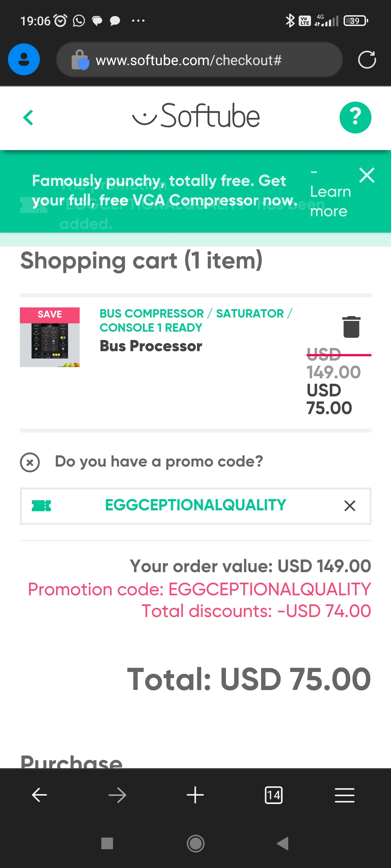Open the Bus Compressor category link

[x=152, y=313]
